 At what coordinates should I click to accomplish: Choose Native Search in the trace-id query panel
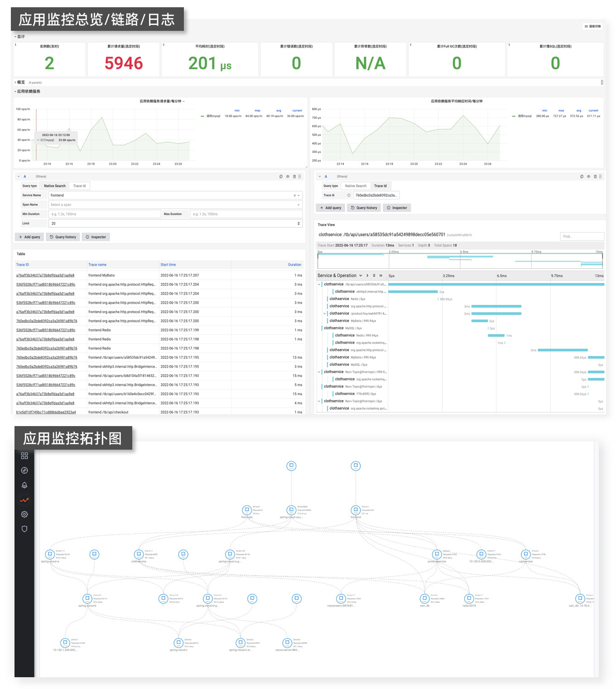pos(356,186)
